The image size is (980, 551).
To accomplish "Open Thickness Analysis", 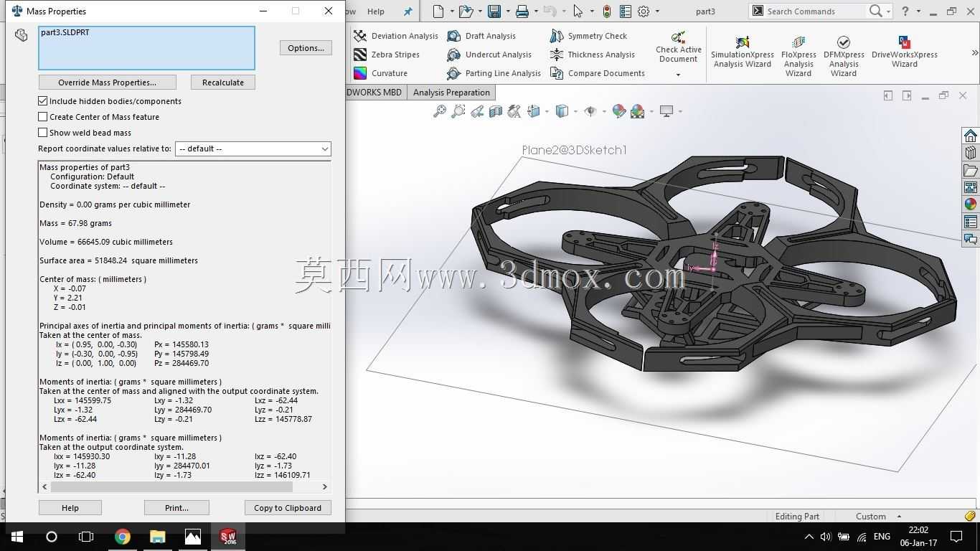I will pyautogui.click(x=592, y=55).
